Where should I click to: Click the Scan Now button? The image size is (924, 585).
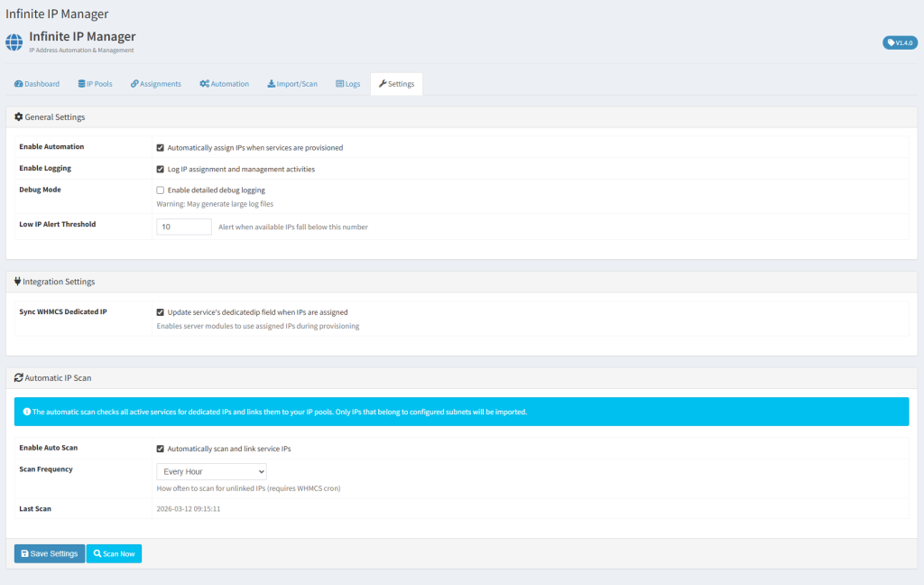coord(114,553)
